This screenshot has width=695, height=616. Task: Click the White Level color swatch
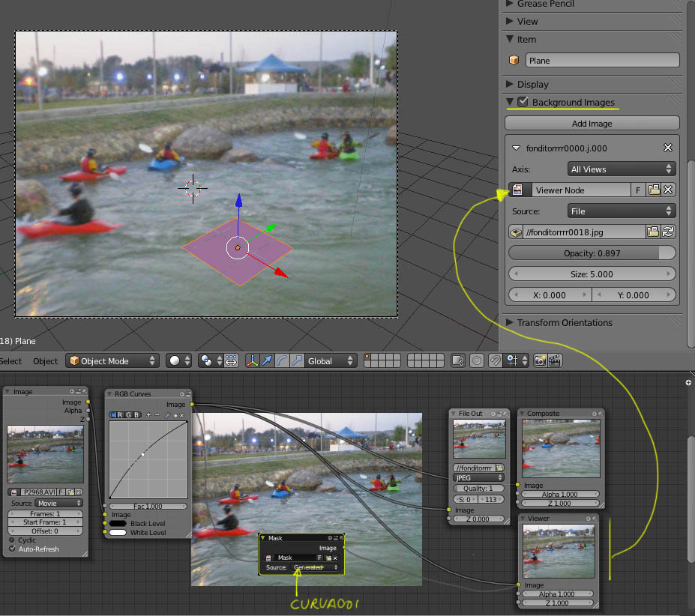point(118,532)
